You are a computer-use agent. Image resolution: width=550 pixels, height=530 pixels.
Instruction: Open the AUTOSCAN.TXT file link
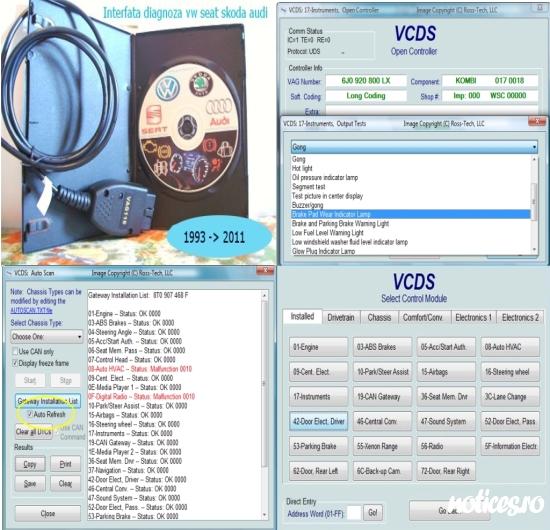(31, 310)
